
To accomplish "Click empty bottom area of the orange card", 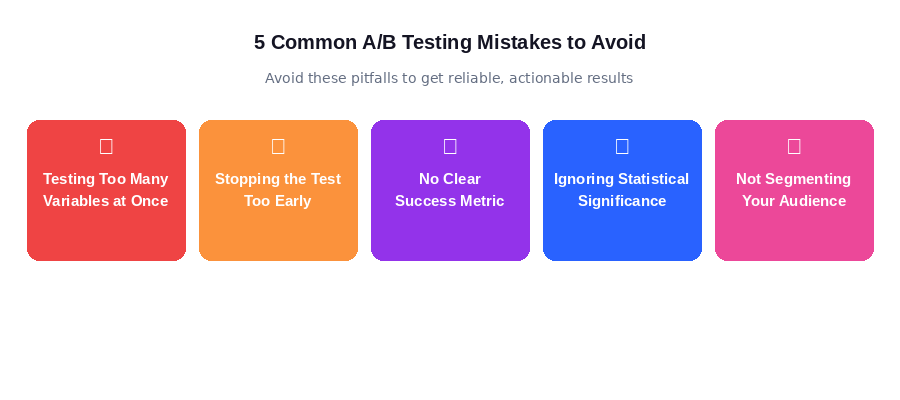I will point(278,238).
